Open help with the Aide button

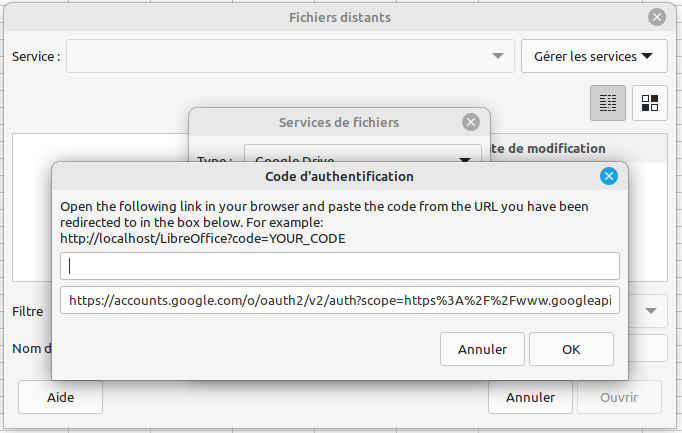click(61, 397)
